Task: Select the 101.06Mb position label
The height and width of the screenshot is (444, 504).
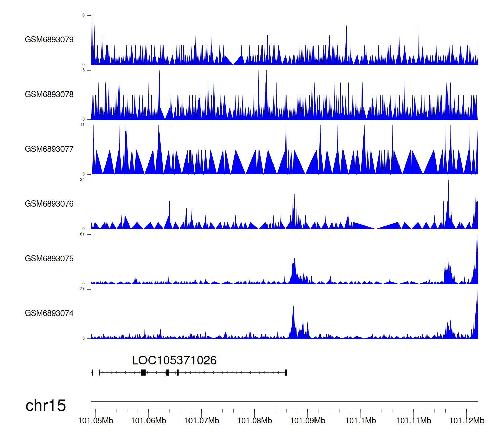Action: pos(149,421)
